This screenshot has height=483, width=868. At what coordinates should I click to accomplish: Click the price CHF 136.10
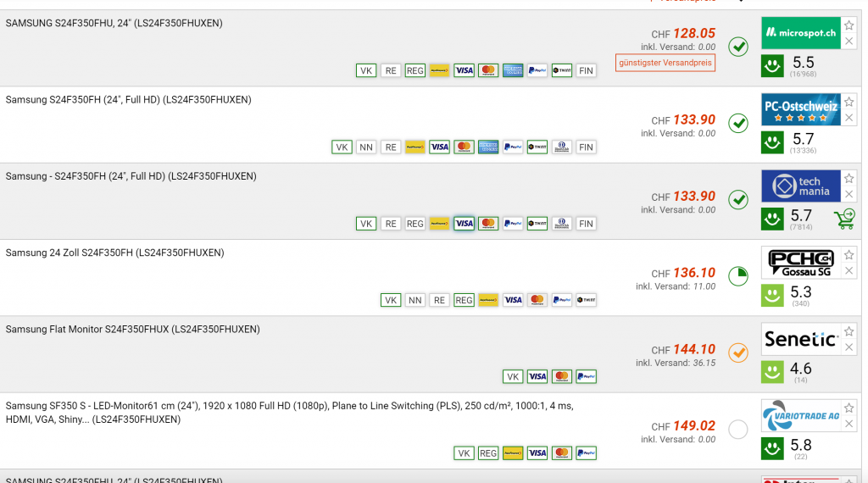[683, 273]
